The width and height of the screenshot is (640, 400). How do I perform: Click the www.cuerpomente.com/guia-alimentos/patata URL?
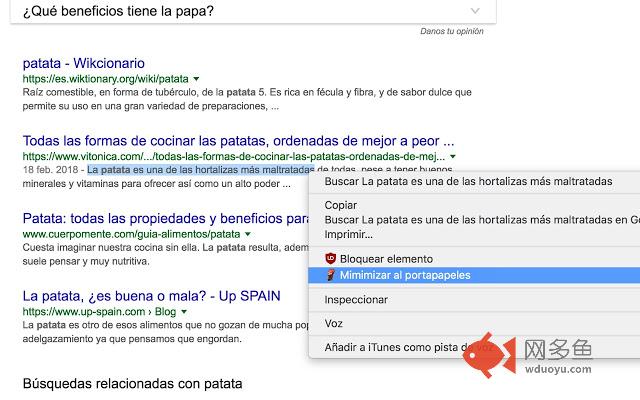[x=131, y=234]
